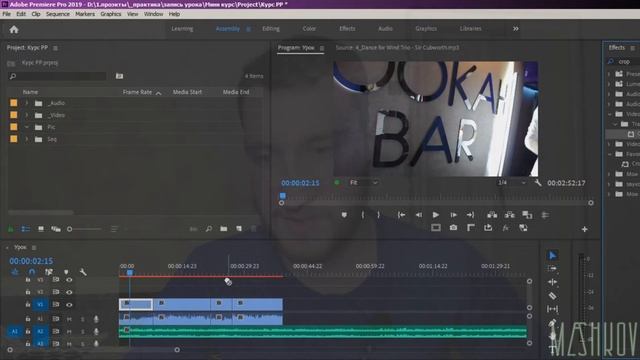This screenshot has width=640, height=360.
Task: Click the Lift button
Action: (x=492, y=215)
